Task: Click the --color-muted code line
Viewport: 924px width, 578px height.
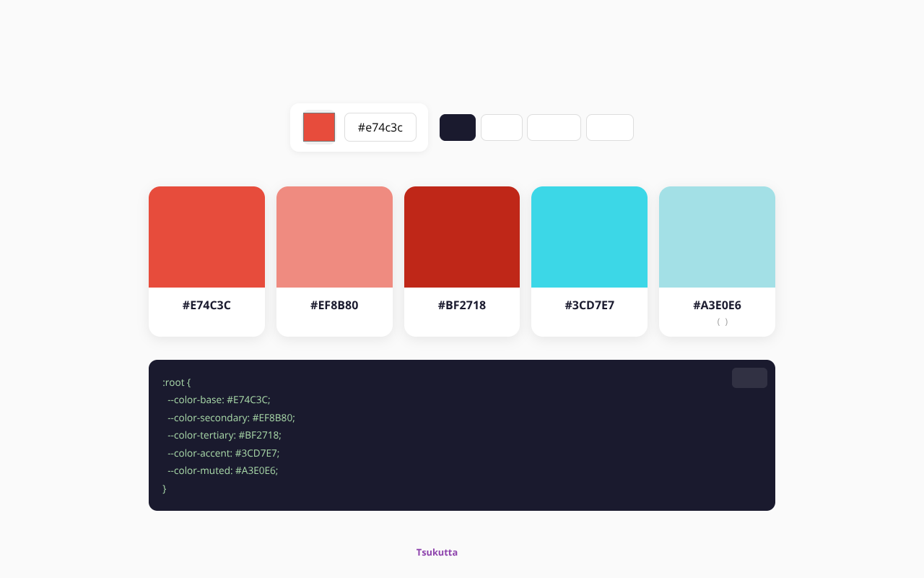Action: coord(222,470)
